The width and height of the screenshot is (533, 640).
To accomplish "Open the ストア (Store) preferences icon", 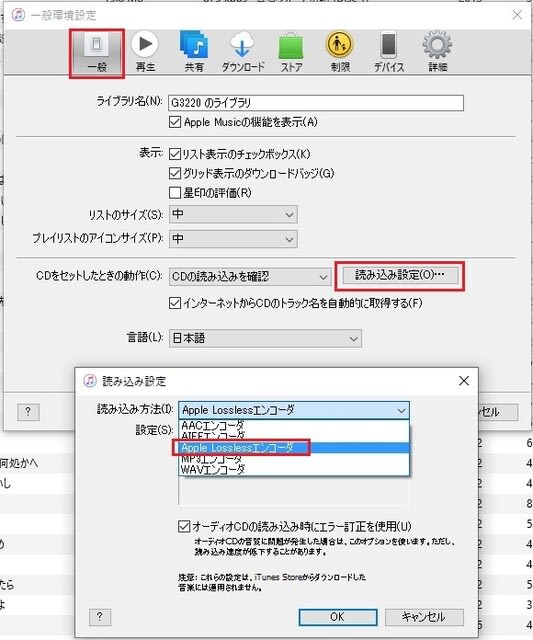I will pyautogui.click(x=291, y=53).
